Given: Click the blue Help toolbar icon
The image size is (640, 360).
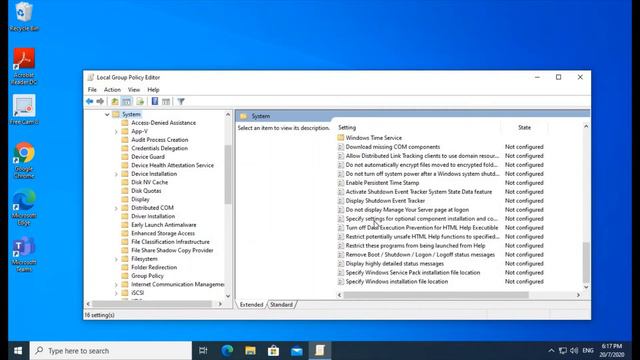Looking at the screenshot, I should click(155, 101).
